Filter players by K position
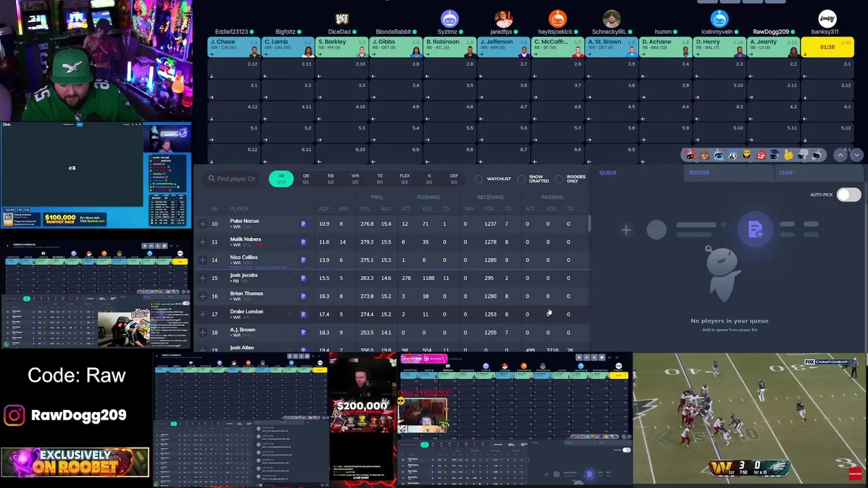The width and height of the screenshot is (868, 488). tap(429, 179)
